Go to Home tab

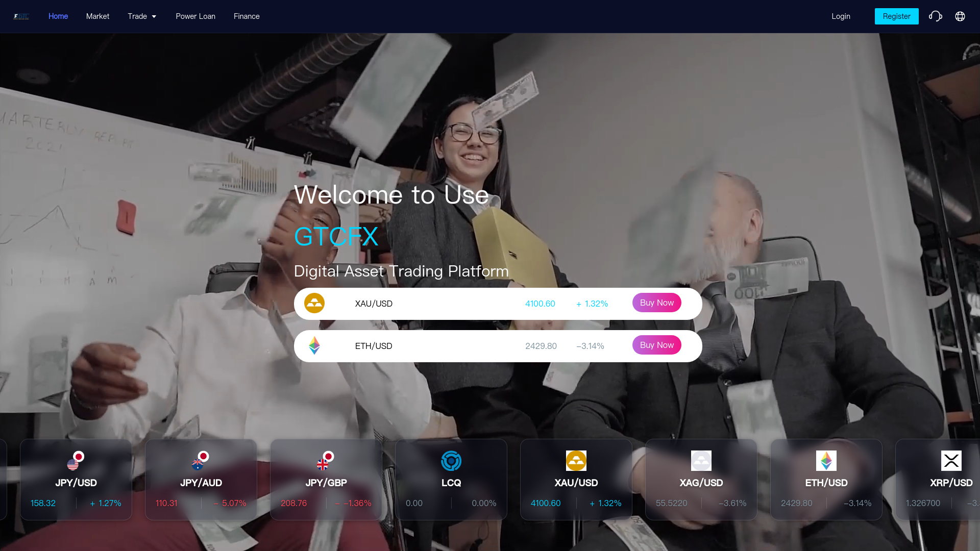tap(58, 16)
